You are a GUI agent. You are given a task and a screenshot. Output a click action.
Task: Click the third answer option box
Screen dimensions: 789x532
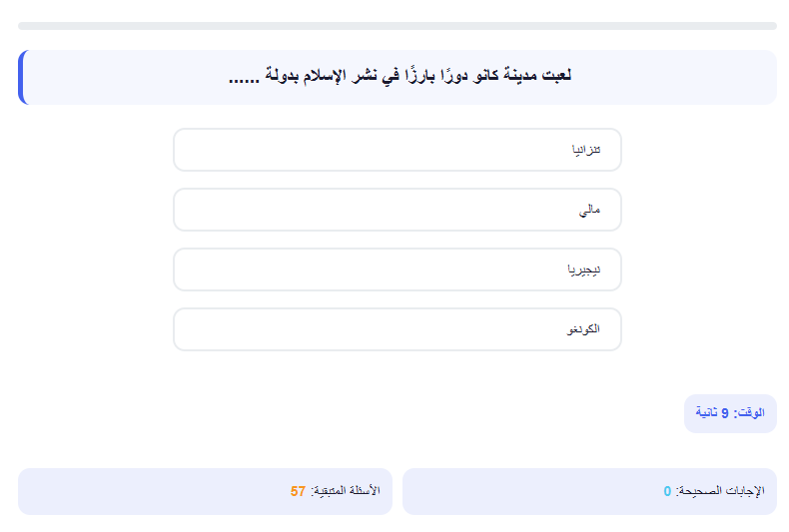click(x=397, y=269)
